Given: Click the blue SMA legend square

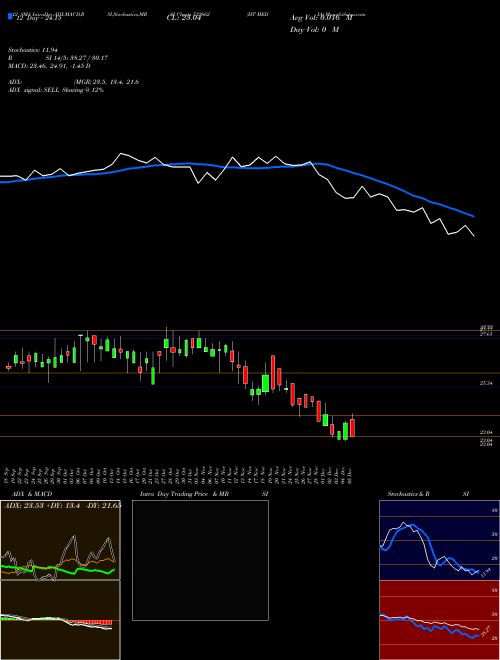Looking at the screenshot, I should tap(10, 16).
